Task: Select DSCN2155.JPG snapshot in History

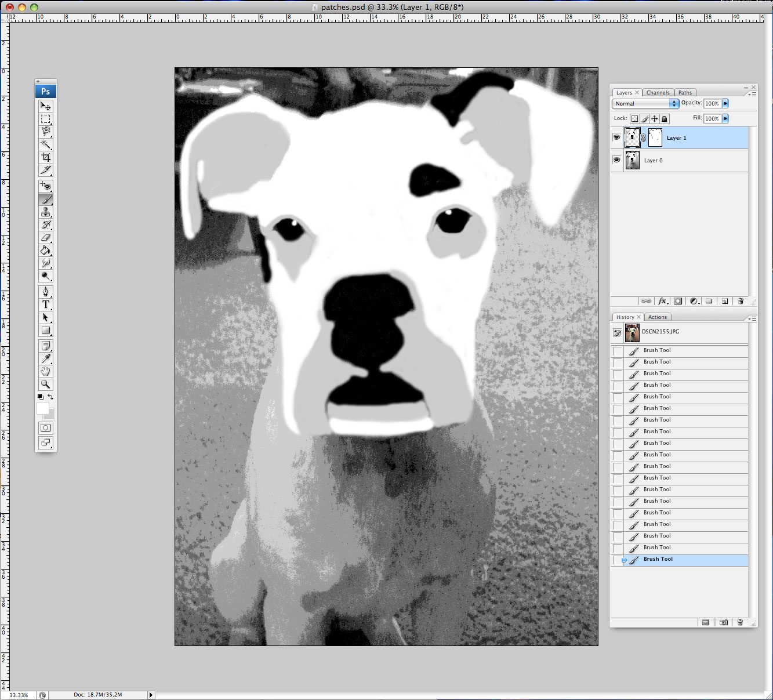Action: pyautogui.click(x=680, y=333)
